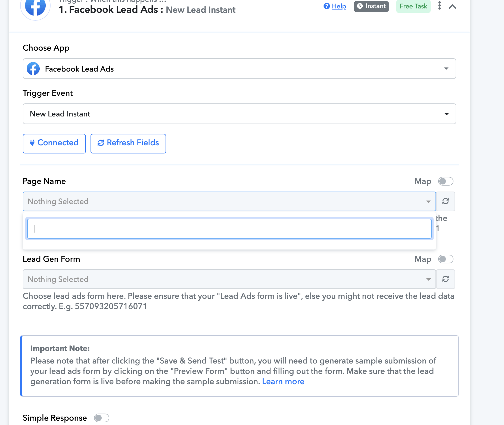Click the Refresh Fields button

pyautogui.click(x=128, y=143)
